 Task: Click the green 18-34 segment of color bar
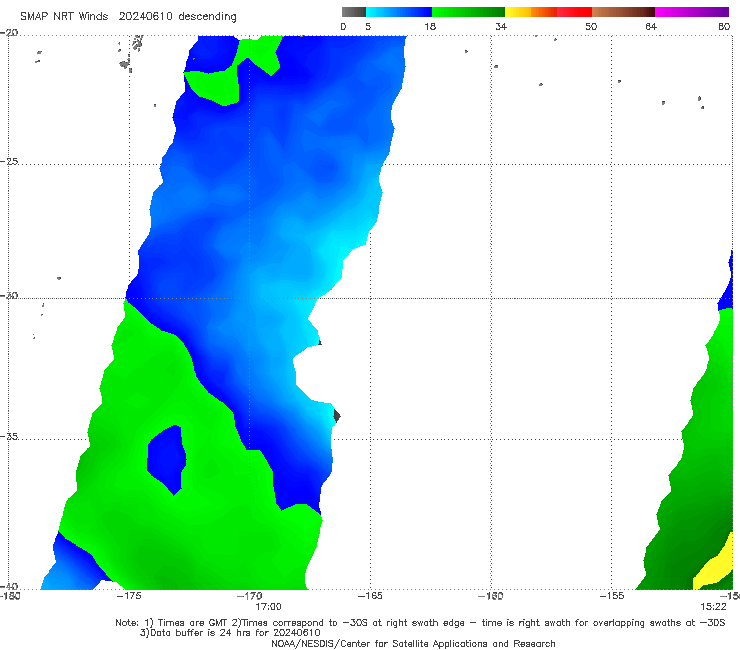pos(468,12)
